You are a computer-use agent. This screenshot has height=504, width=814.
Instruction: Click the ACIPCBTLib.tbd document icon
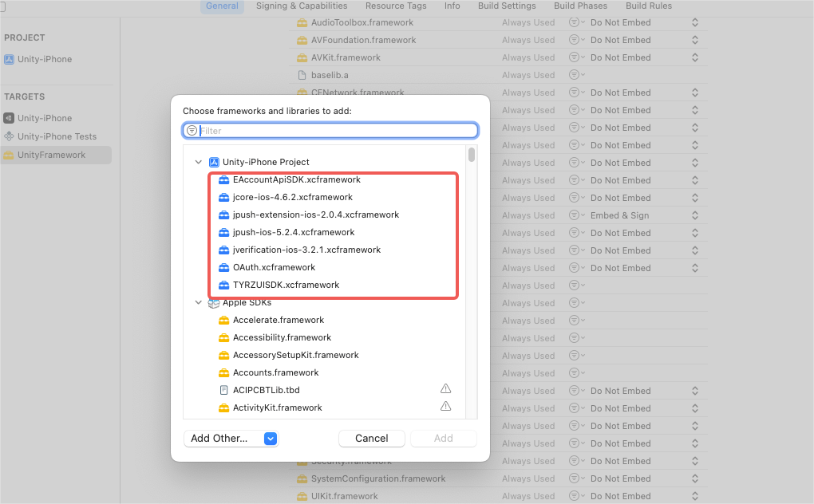coord(223,390)
